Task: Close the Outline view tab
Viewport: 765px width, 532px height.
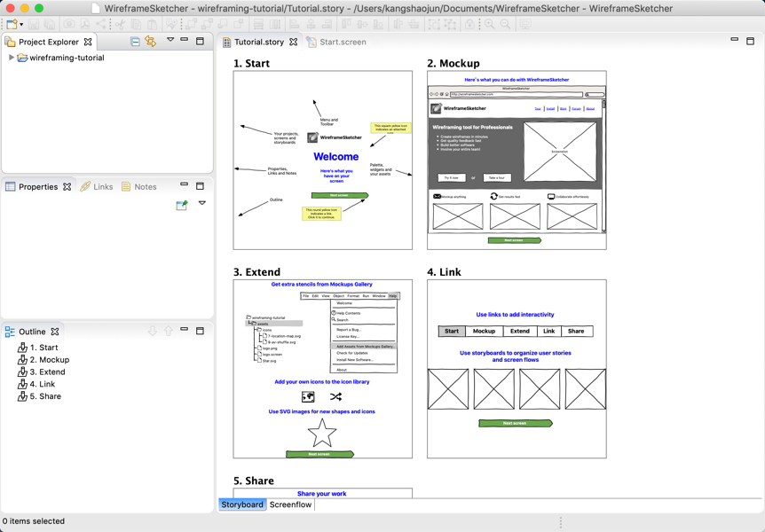Action: 55,332
